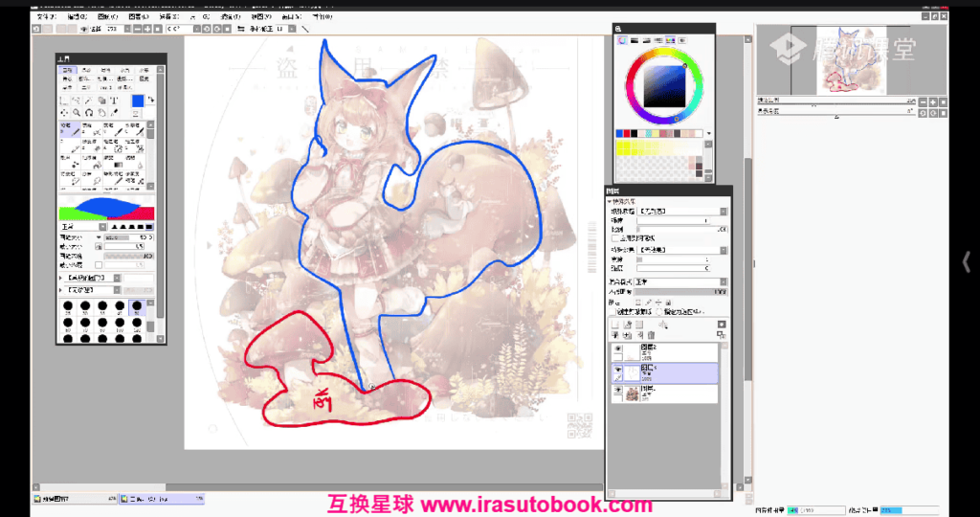This screenshot has width=980, height=517.
Task: Open the 图层(L) menu
Action: pyautogui.click(x=138, y=17)
